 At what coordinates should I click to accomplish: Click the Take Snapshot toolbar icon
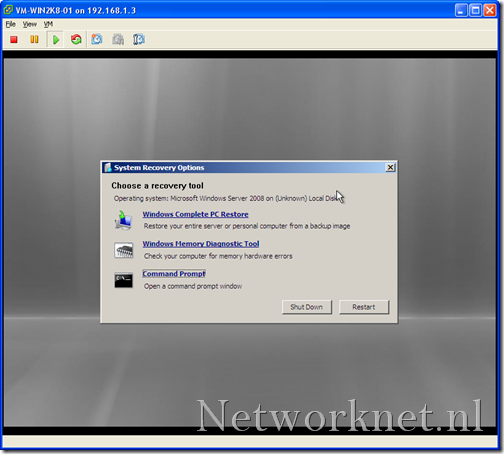(97, 39)
